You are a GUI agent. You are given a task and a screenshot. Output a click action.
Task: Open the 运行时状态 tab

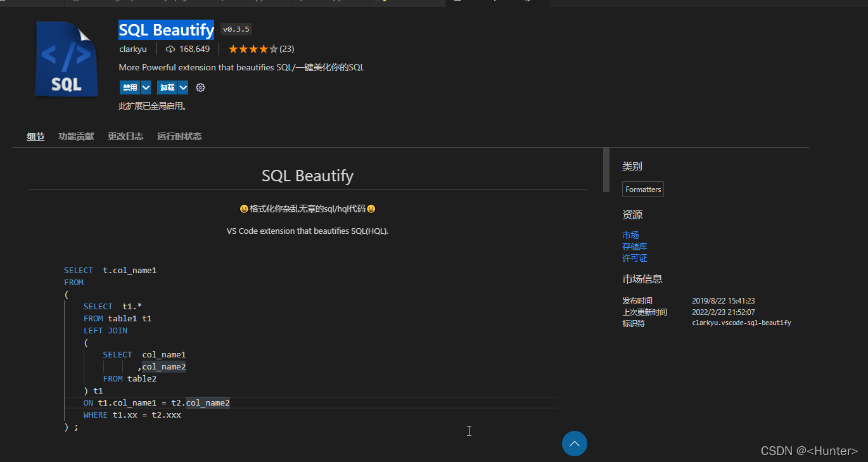pyautogui.click(x=179, y=136)
